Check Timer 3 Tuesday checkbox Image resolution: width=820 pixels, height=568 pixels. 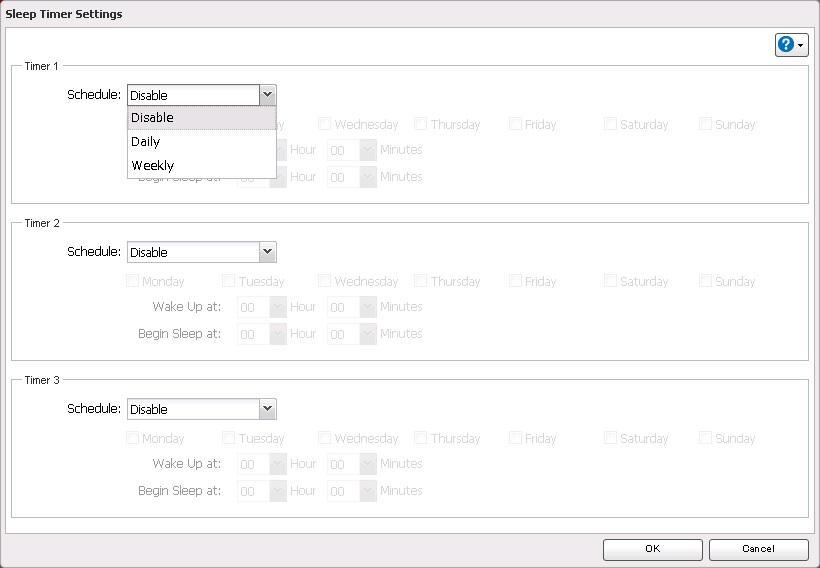click(x=229, y=439)
